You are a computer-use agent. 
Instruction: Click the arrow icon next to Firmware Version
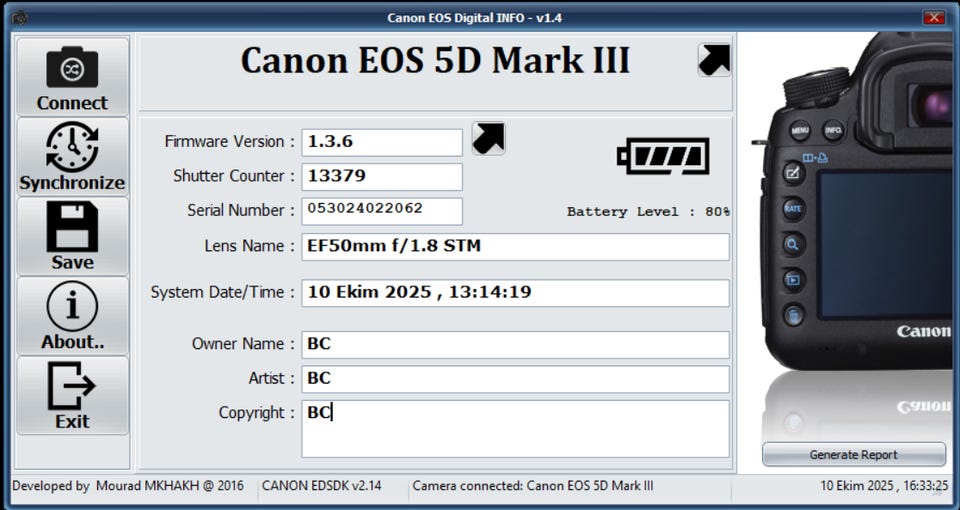click(x=489, y=138)
